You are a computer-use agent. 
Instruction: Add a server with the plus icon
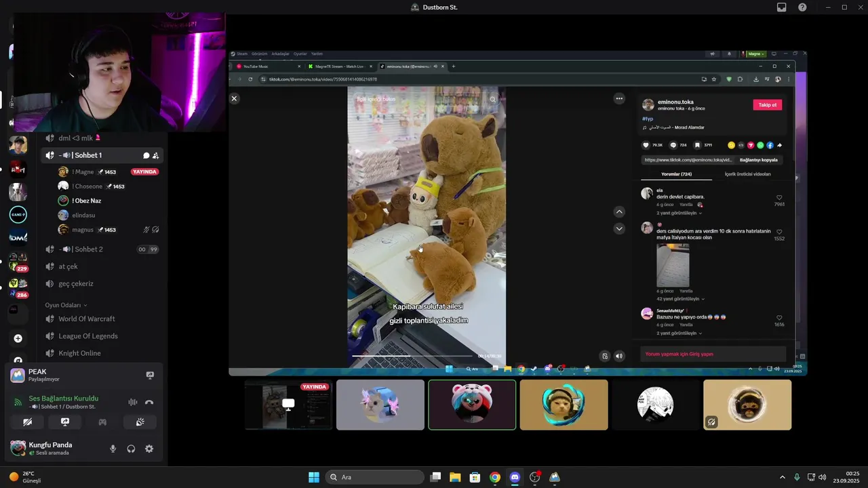(18, 338)
